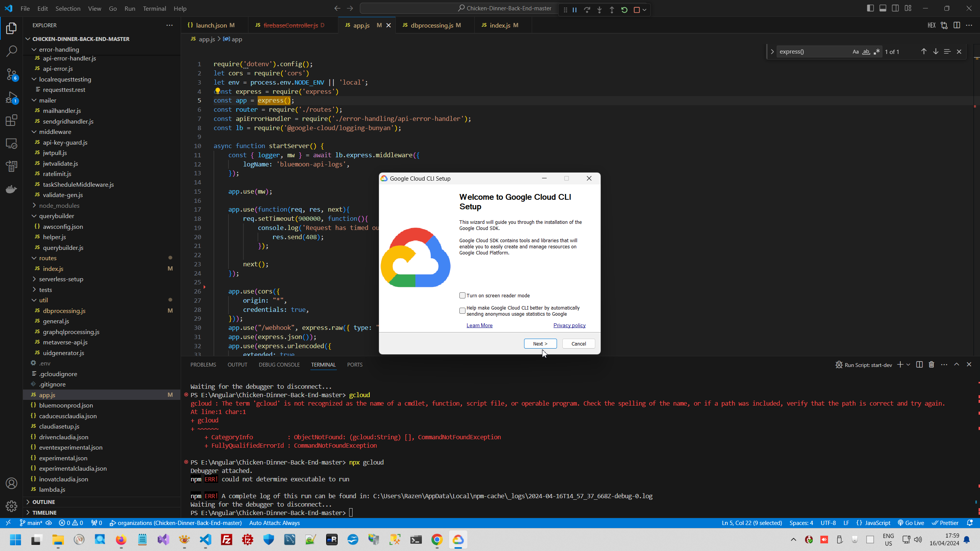
Task: Open the Search view in activity bar
Action: point(11,51)
